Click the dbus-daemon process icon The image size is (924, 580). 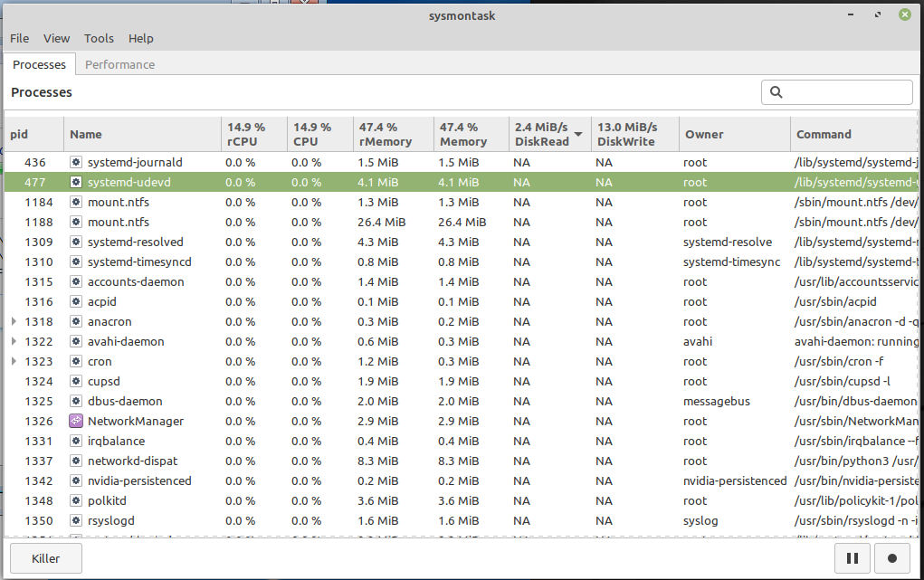pyautogui.click(x=76, y=401)
